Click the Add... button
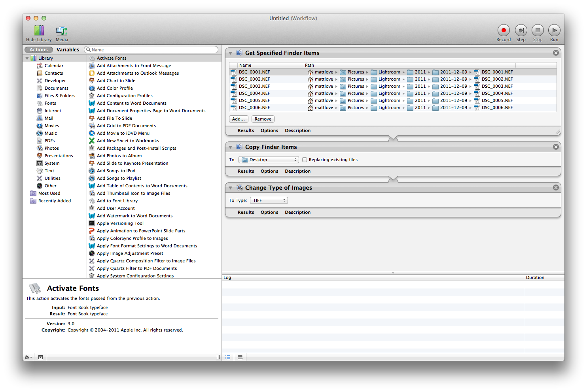The image size is (587, 392). 239,119
